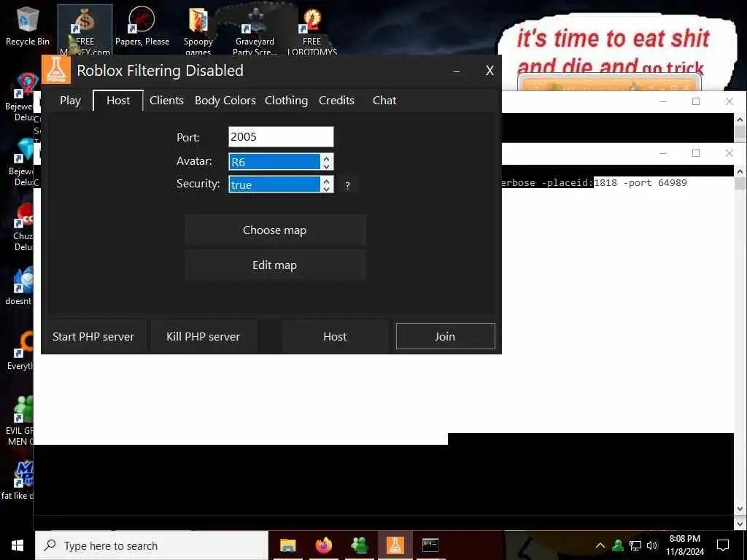Screen dimensions: 747x560
Task: Switch to the Play tab
Action: point(70,101)
